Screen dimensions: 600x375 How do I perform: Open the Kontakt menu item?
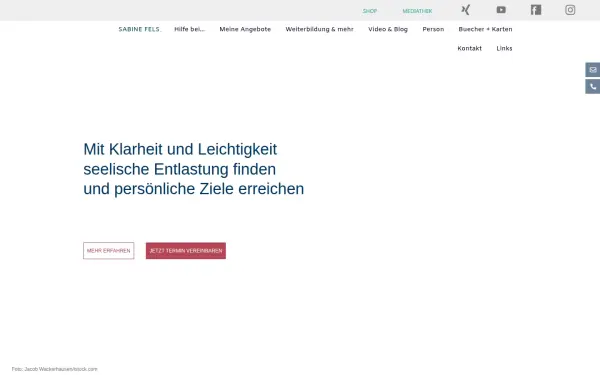(x=470, y=48)
